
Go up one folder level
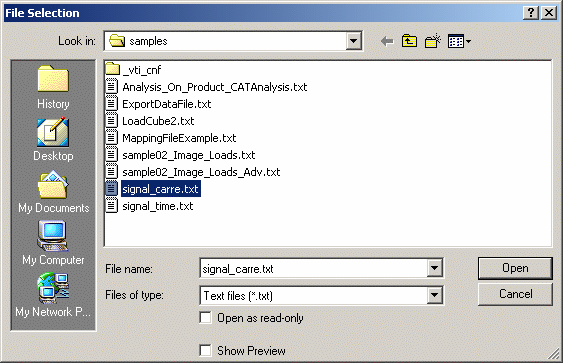point(409,41)
